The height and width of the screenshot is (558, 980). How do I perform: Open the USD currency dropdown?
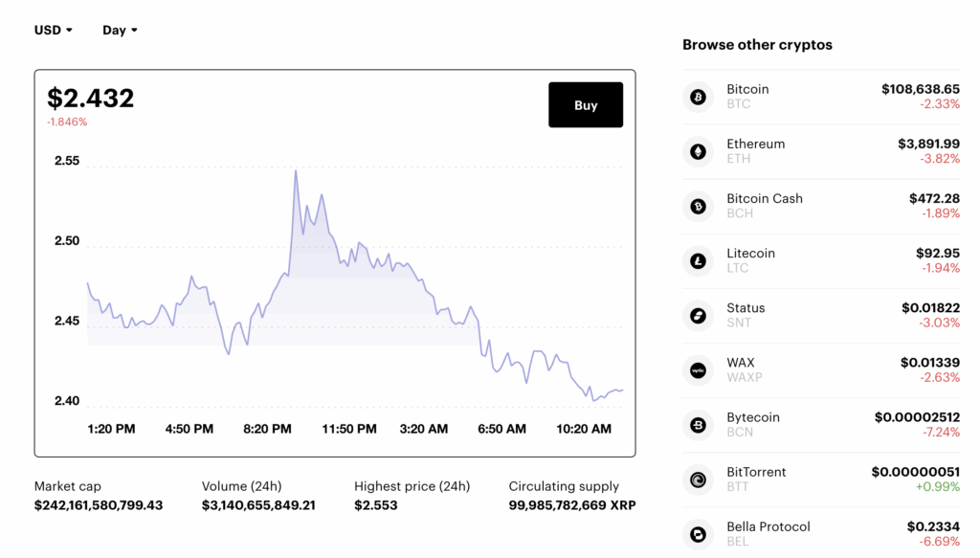pyautogui.click(x=53, y=30)
